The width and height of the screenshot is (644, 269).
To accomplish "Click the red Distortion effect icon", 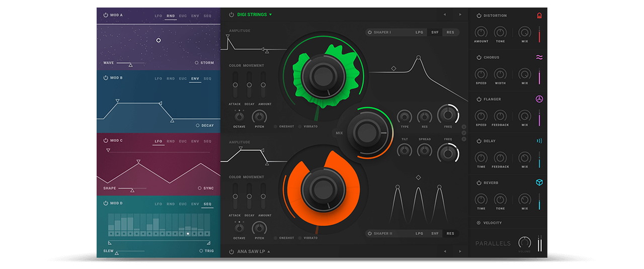I will 539,16.
